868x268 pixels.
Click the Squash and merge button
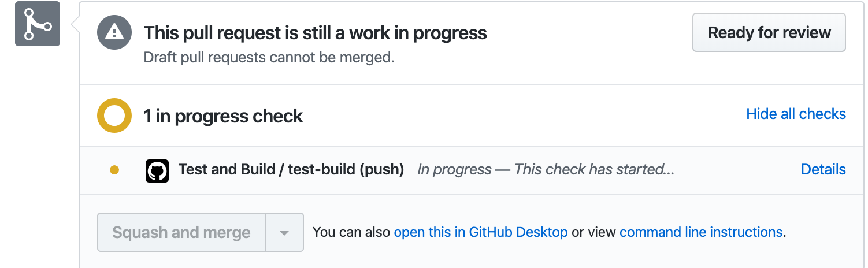pyautogui.click(x=181, y=232)
